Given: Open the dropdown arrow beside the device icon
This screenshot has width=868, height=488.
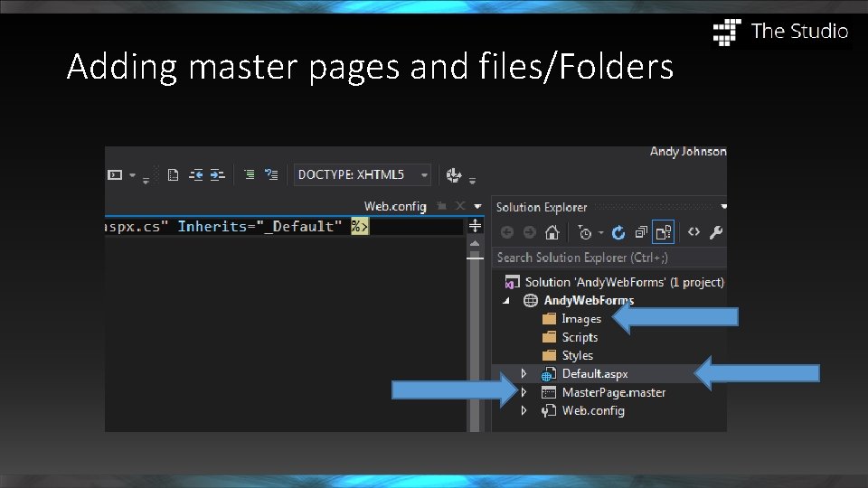Looking at the screenshot, I should (x=132, y=175).
